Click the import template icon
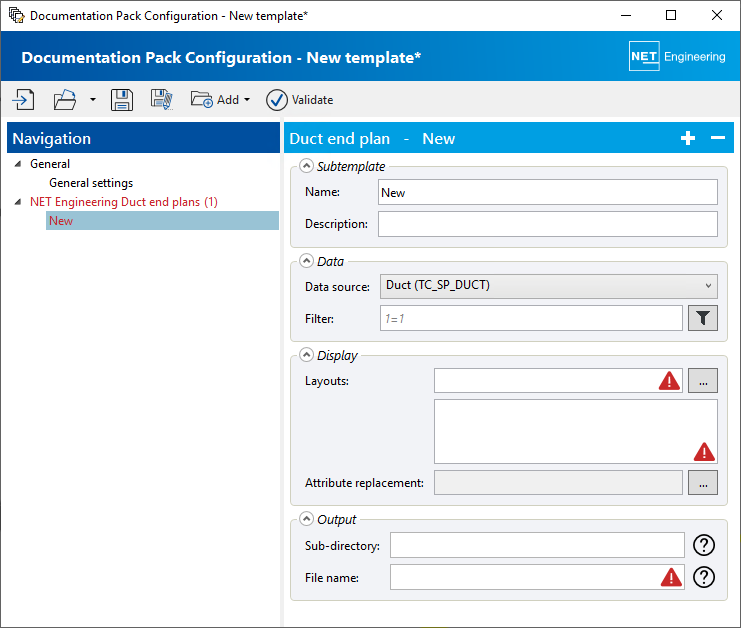The width and height of the screenshot is (741, 628). [24, 100]
